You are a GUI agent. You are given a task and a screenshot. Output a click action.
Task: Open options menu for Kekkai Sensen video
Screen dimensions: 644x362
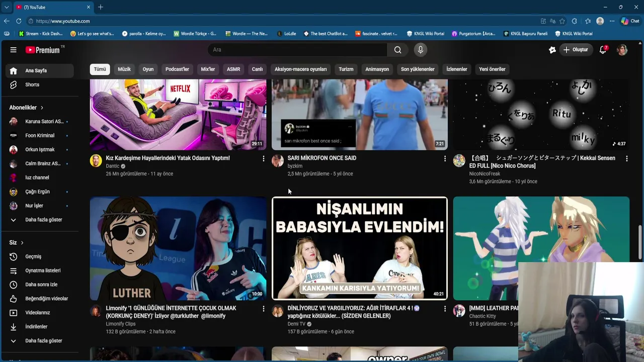pos(626,158)
